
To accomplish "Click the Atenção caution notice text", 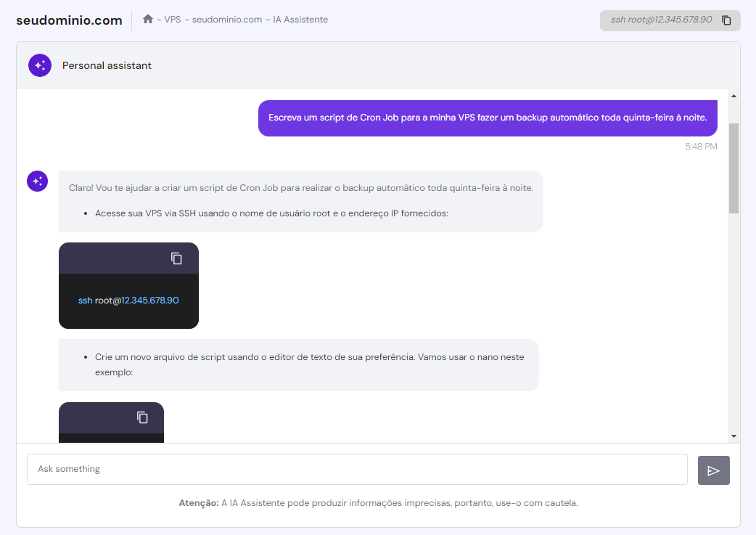I will (x=377, y=502).
